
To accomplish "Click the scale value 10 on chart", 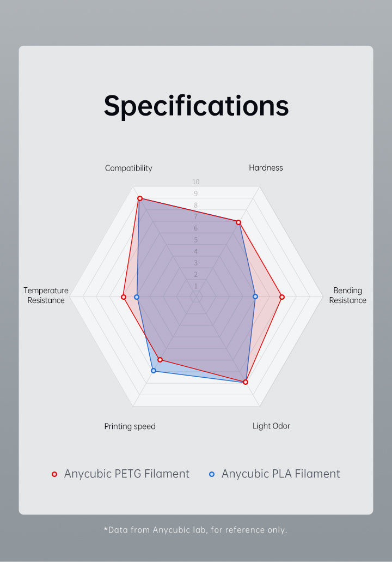I will (x=195, y=182).
